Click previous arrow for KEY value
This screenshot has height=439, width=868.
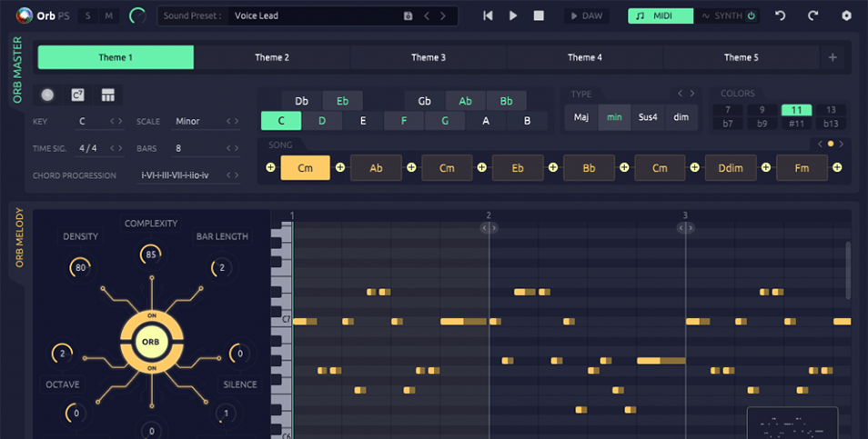point(112,121)
